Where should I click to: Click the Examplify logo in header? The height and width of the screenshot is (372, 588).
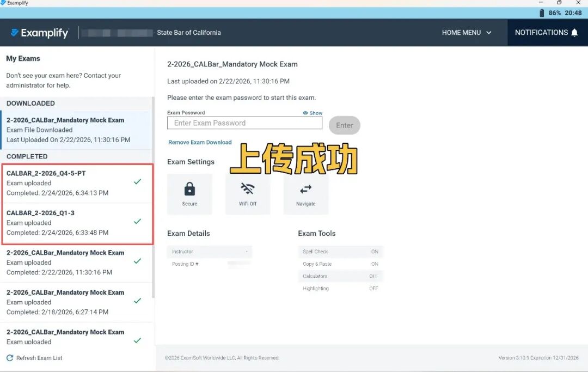40,33
